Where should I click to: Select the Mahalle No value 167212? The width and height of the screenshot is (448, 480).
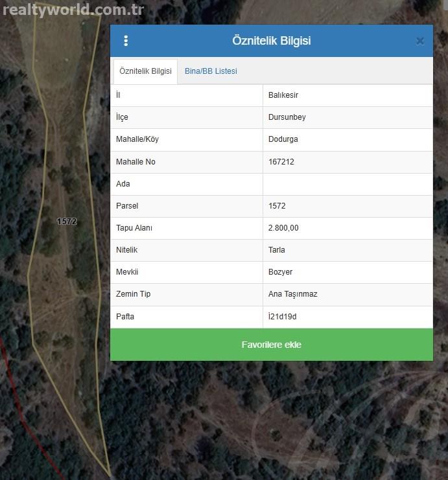pos(281,162)
